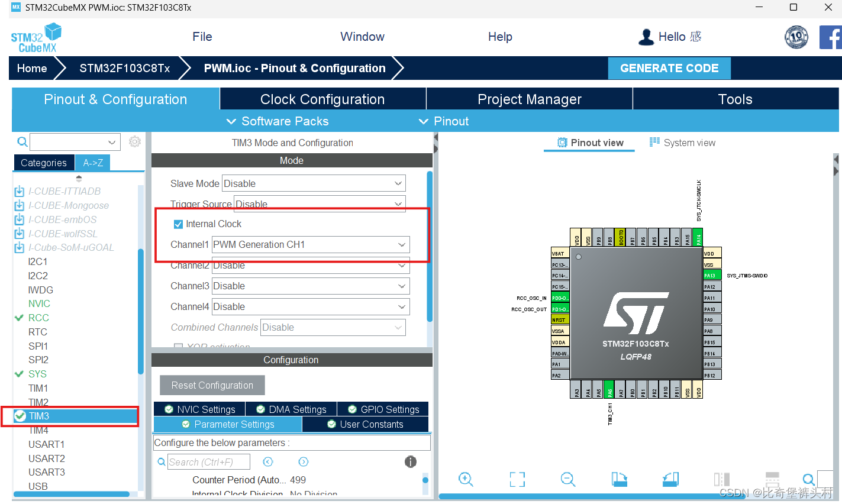842x504 pixels.
Task: Show parameter information with info icon
Action: click(x=411, y=462)
